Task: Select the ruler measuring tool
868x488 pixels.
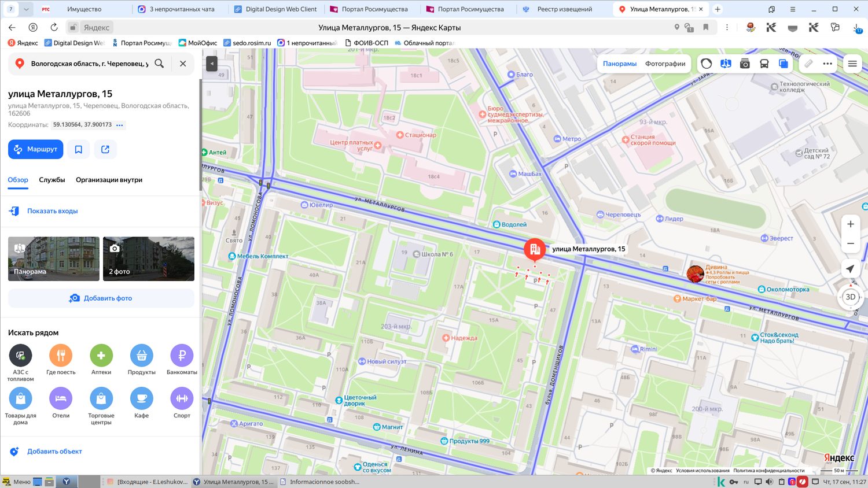Action: tap(808, 64)
